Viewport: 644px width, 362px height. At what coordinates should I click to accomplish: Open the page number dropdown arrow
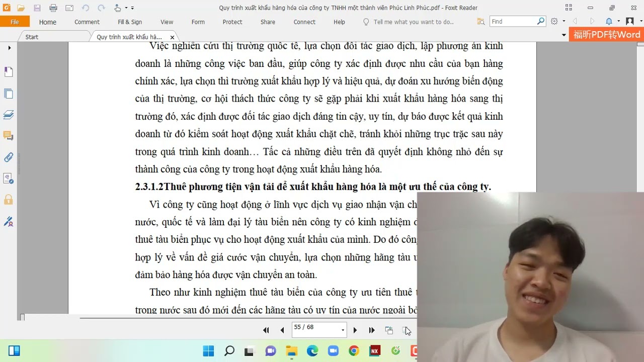pyautogui.click(x=343, y=330)
